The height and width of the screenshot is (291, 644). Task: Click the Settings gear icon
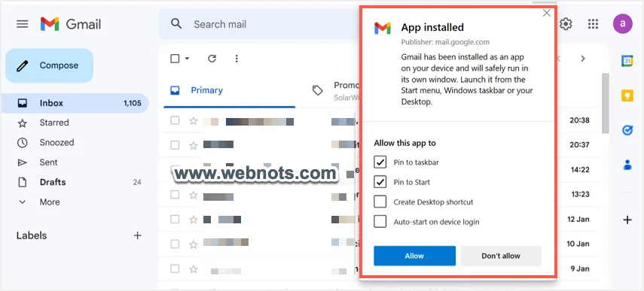[x=566, y=24]
